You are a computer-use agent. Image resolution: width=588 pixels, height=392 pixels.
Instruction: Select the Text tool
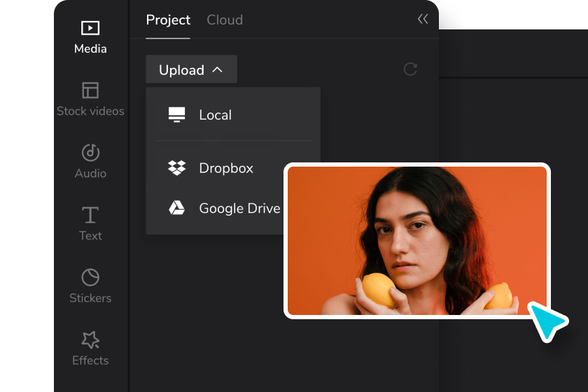(x=90, y=224)
